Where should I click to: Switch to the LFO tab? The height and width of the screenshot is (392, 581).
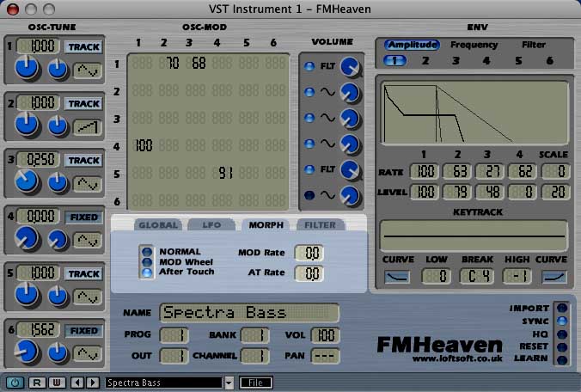point(211,225)
